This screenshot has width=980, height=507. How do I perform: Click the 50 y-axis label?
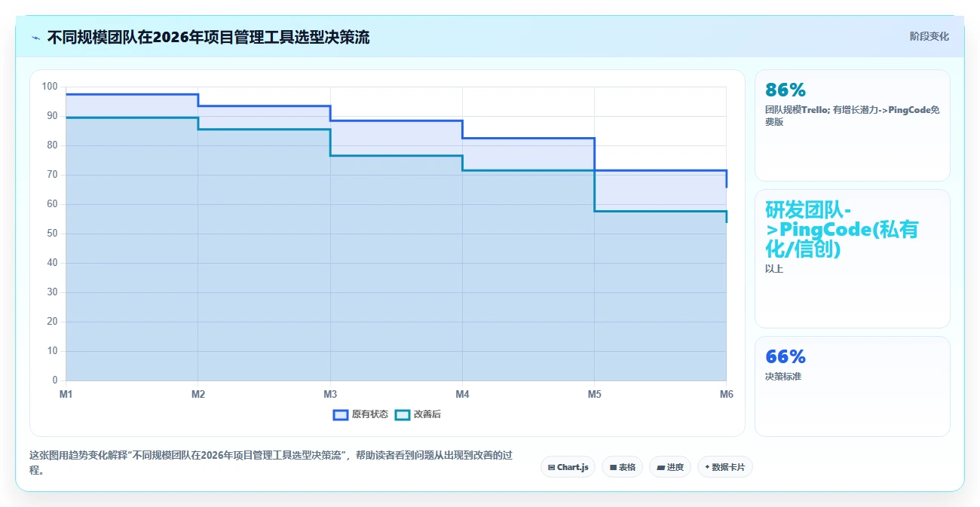[x=52, y=234]
